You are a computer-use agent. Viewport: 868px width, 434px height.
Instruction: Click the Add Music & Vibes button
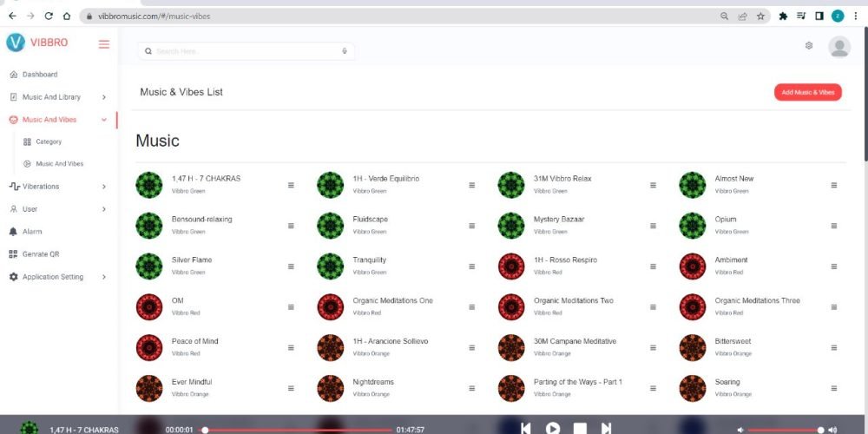[x=807, y=92]
